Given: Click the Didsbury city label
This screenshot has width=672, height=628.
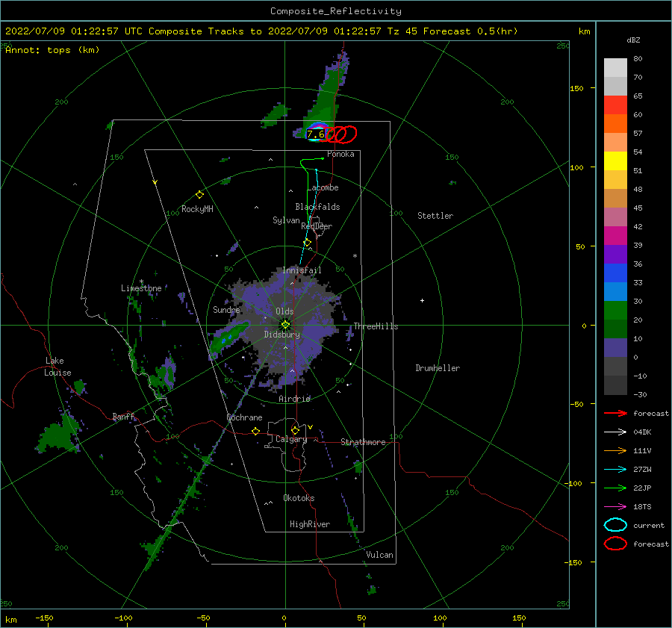Looking at the screenshot, I should coord(282,335).
